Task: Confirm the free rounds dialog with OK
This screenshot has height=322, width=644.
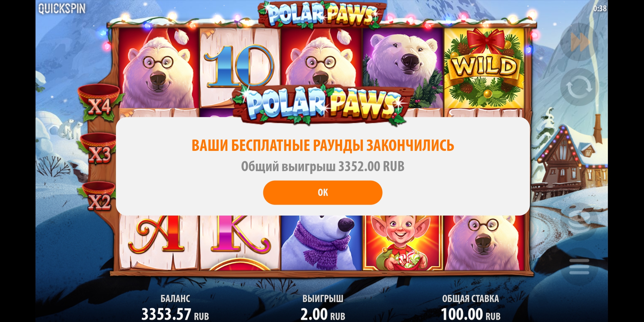Action: pos(323,193)
